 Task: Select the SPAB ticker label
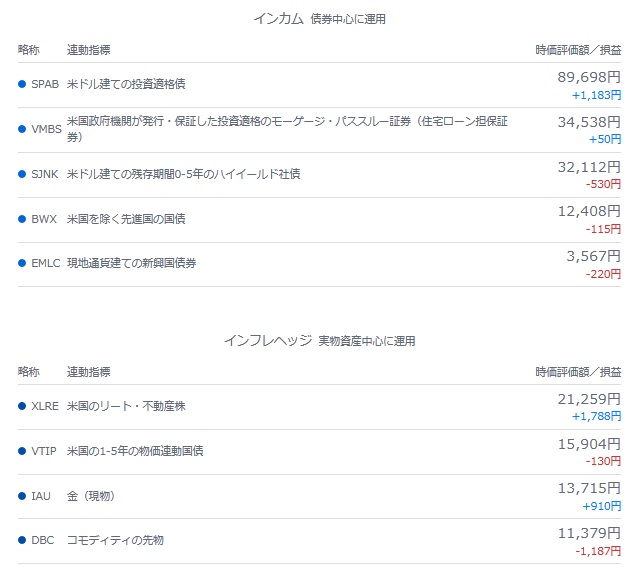point(45,84)
